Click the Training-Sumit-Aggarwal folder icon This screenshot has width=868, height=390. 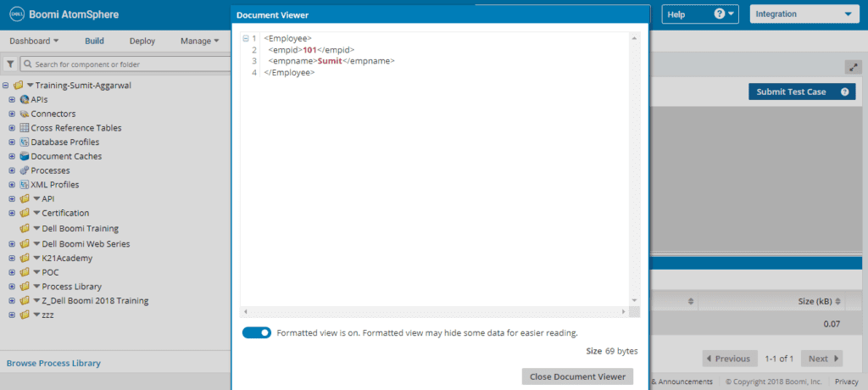[19, 86]
